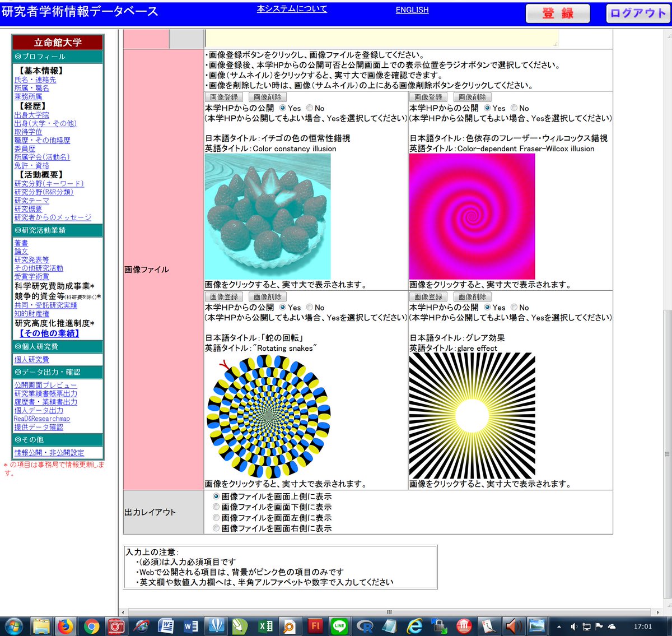Open the strawberry illusion thumbnail
The height and width of the screenshot is (636, 672).
(268, 216)
